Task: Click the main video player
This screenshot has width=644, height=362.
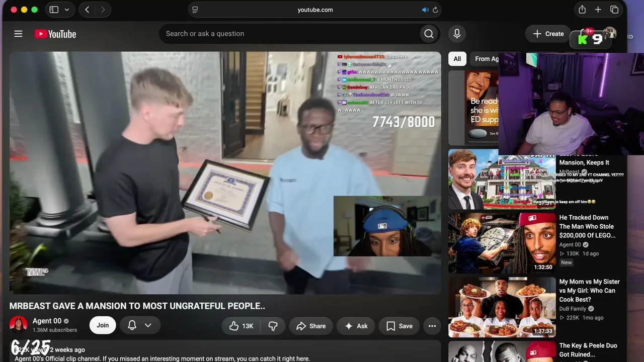Action: [x=225, y=172]
